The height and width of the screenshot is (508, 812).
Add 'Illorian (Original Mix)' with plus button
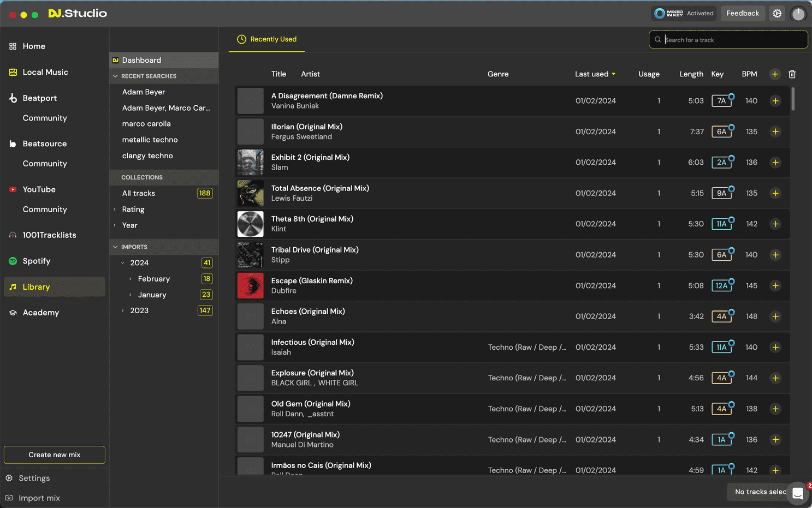pyautogui.click(x=775, y=132)
